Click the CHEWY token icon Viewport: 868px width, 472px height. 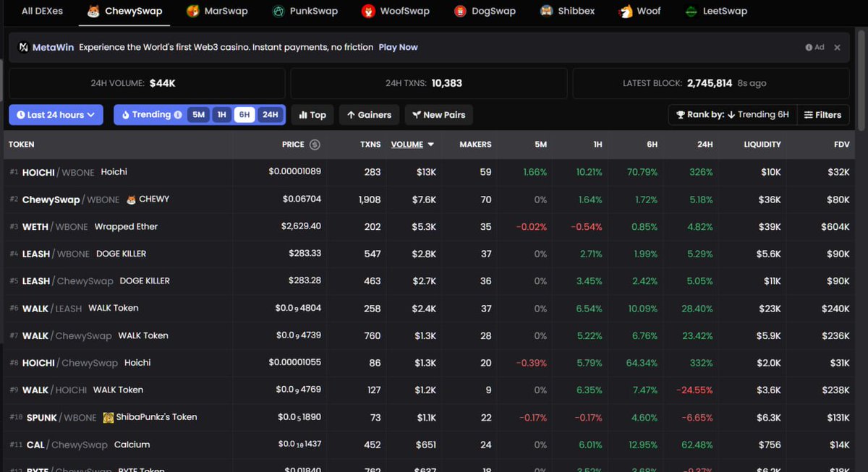131,199
